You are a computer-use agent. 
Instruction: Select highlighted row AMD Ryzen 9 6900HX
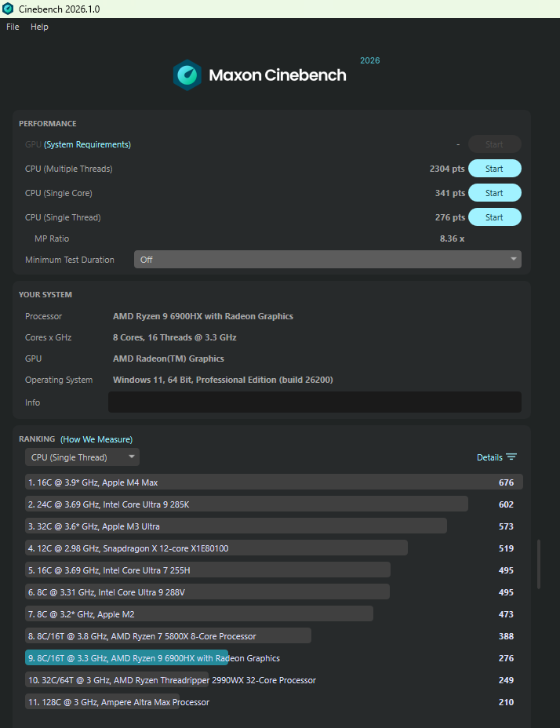[274, 658]
